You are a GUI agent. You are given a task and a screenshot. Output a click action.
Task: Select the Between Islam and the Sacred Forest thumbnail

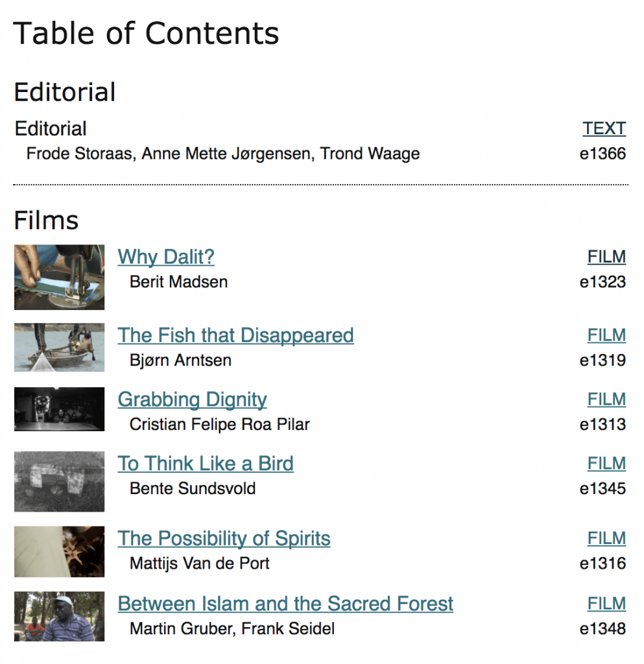[59, 617]
